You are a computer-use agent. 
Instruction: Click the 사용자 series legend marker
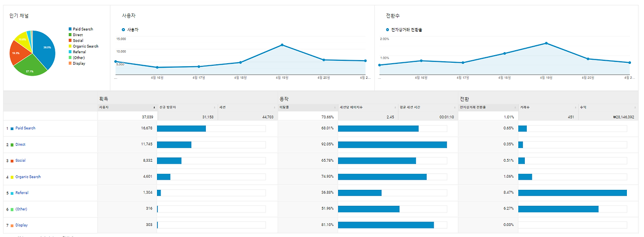point(123,30)
